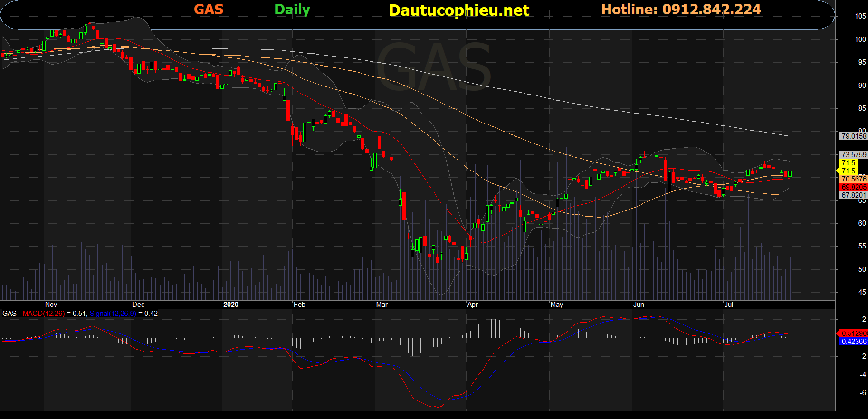Screen dimensions: 868x419
Task: Click the GAS ticker title
Action: pos(208,9)
